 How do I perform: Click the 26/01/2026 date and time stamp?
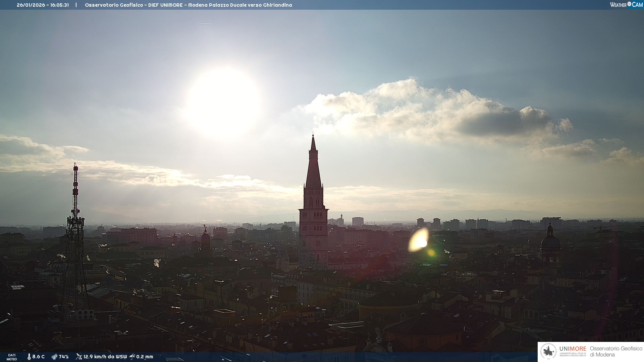[x=43, y=5]
